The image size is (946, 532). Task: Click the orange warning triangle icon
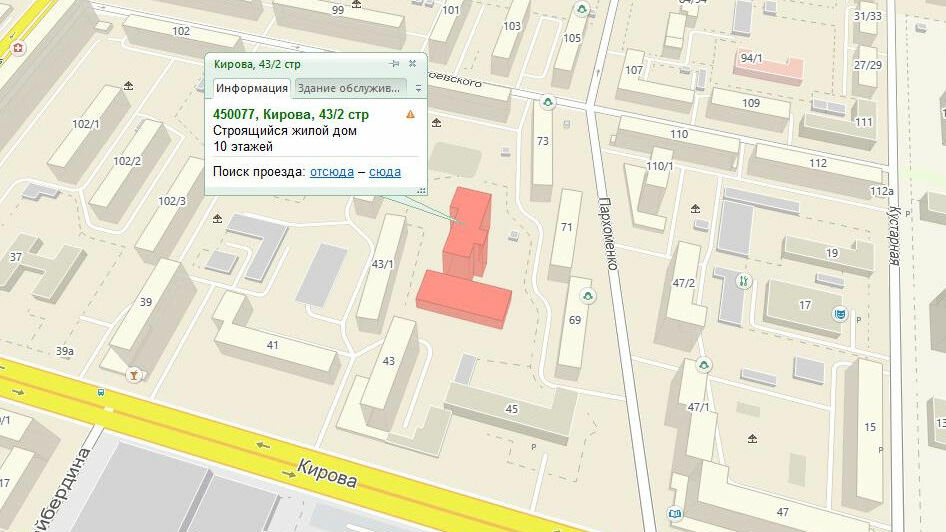410,115
